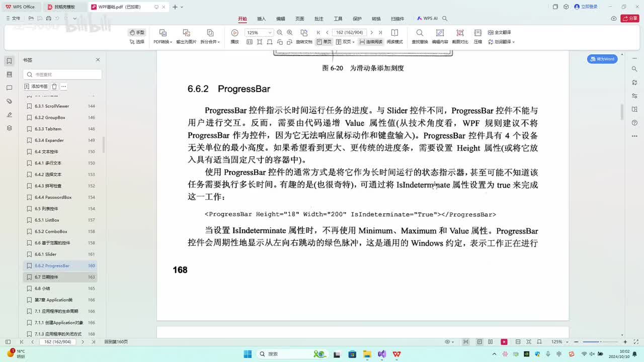644x362 pixels.
Task: Open bookmark 第7章 Application类
Action: coord(60,300)
